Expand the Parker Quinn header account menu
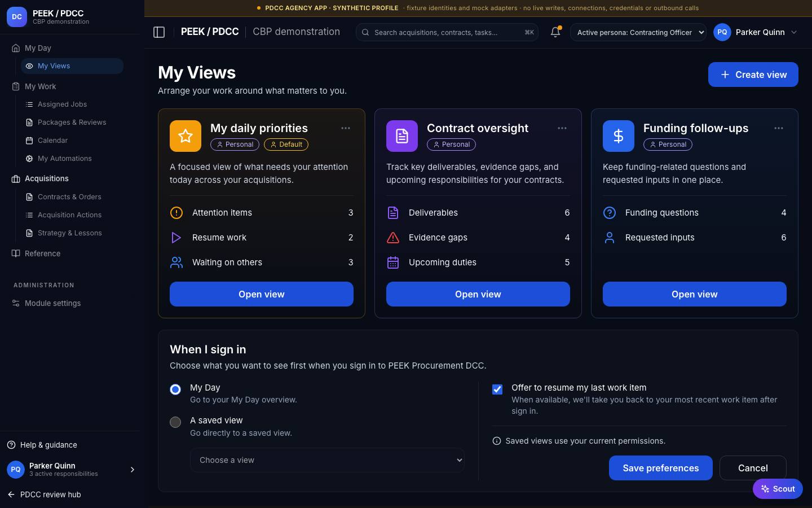This screenshot has height=508, width=812. (x=756, y=32)
